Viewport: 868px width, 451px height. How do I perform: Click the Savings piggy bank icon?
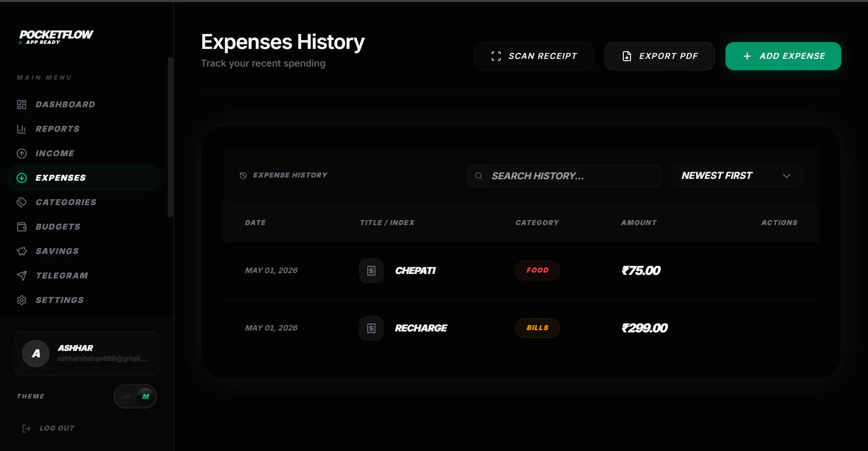[x=22, y=251]
